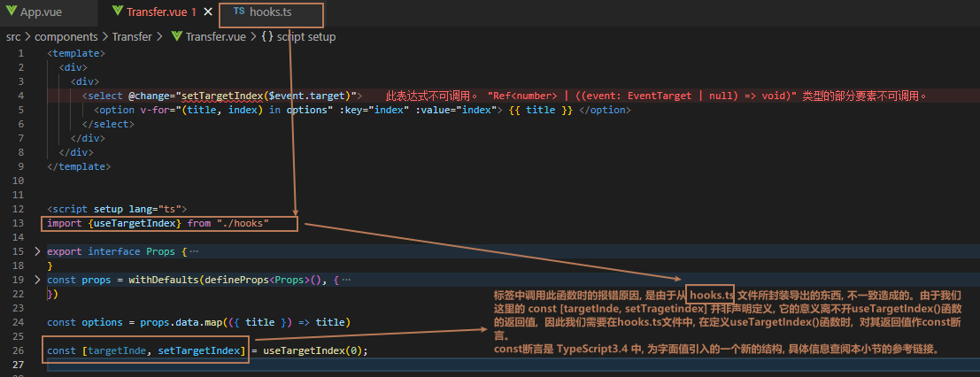Switch to the App.vue tab
The height and width of the screenshot is (377, 980).
point(42,13)
